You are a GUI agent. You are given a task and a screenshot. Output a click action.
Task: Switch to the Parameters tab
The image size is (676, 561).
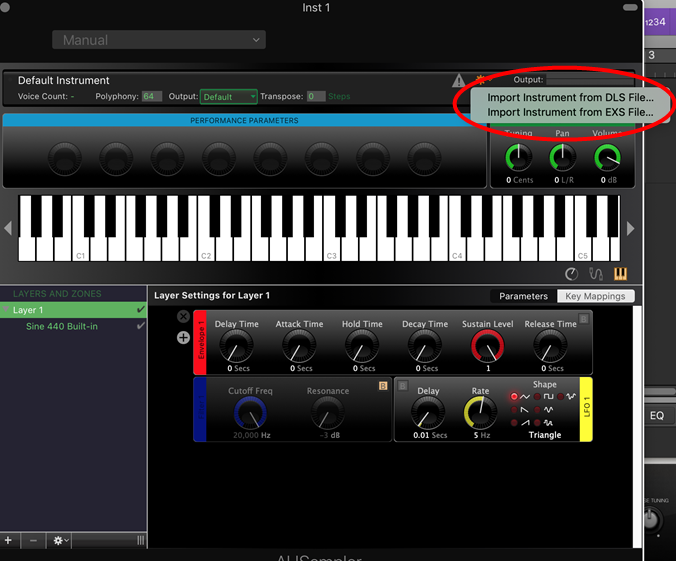[523, 296]
